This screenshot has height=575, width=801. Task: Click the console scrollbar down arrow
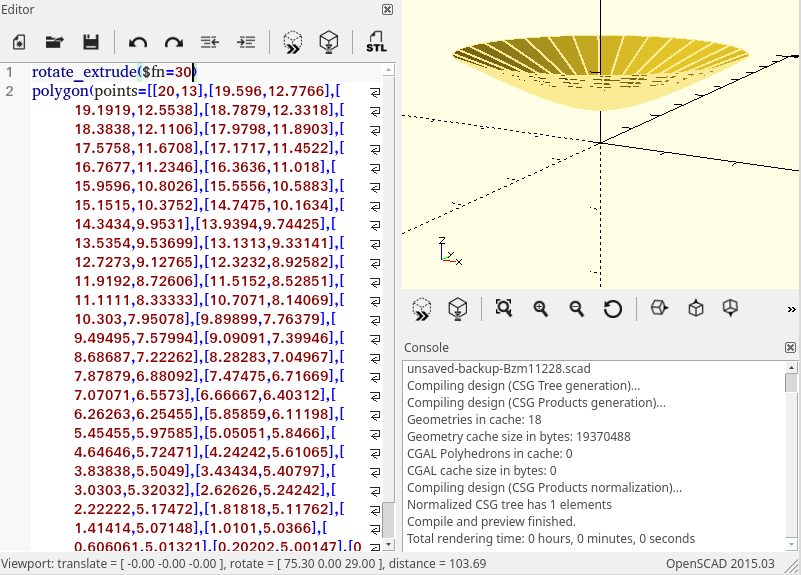[791, 544]
